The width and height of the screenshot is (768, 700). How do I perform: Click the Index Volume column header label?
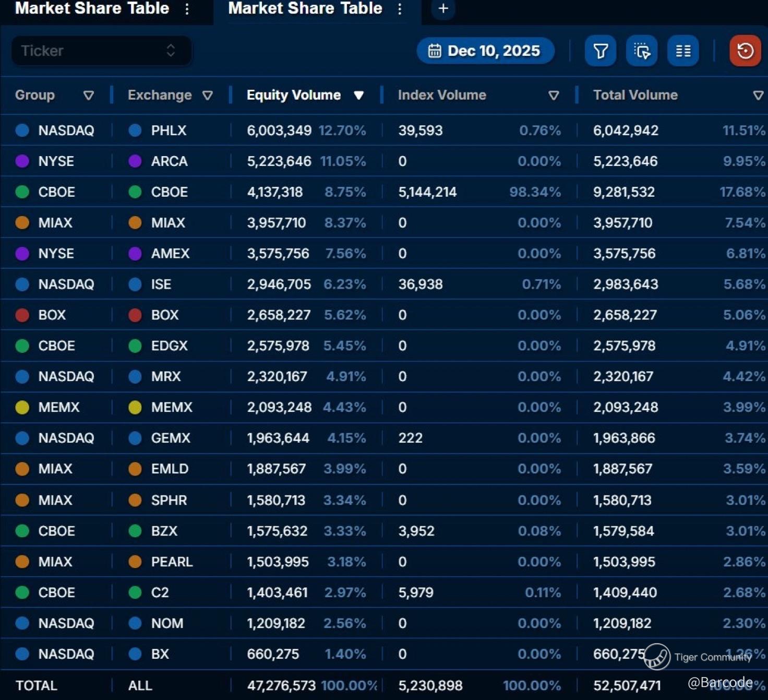click(x=442, y=95)
